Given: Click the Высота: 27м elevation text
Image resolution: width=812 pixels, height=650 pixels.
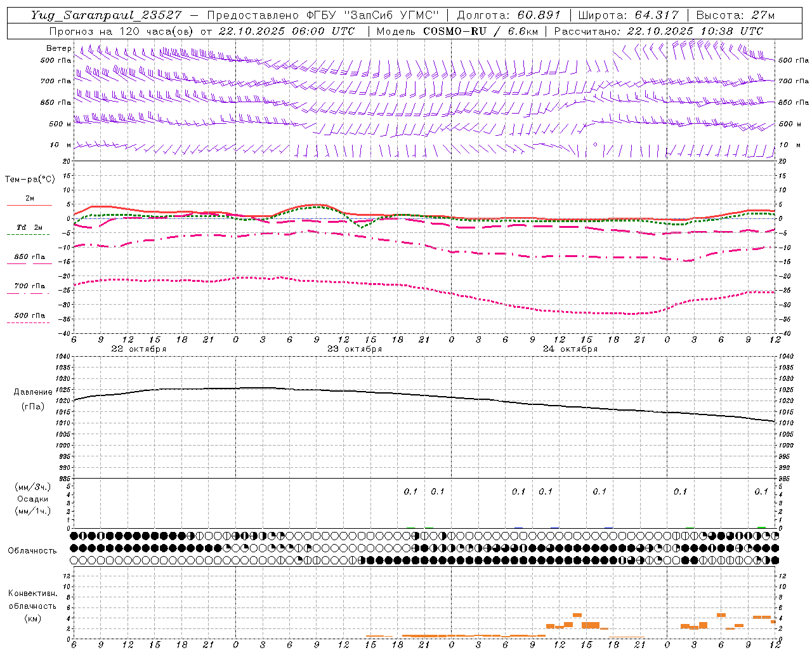Looking at the screenshot, I should click(735, 15).
